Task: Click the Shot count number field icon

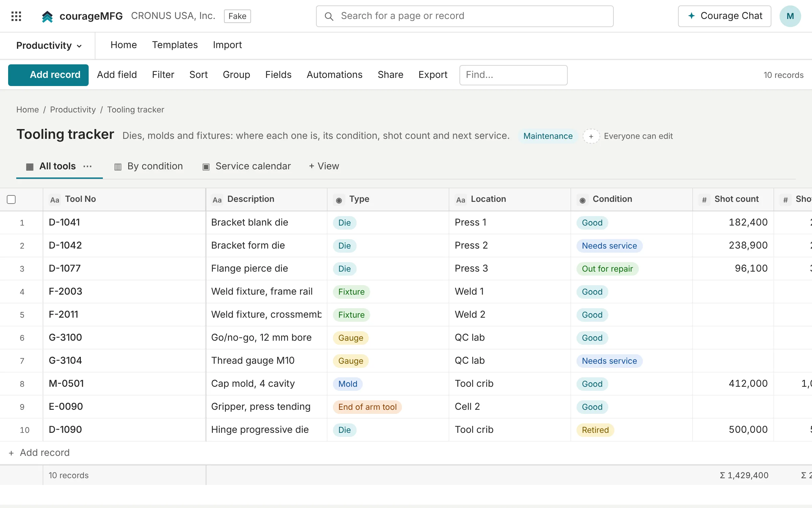Action: click(704, 200)
